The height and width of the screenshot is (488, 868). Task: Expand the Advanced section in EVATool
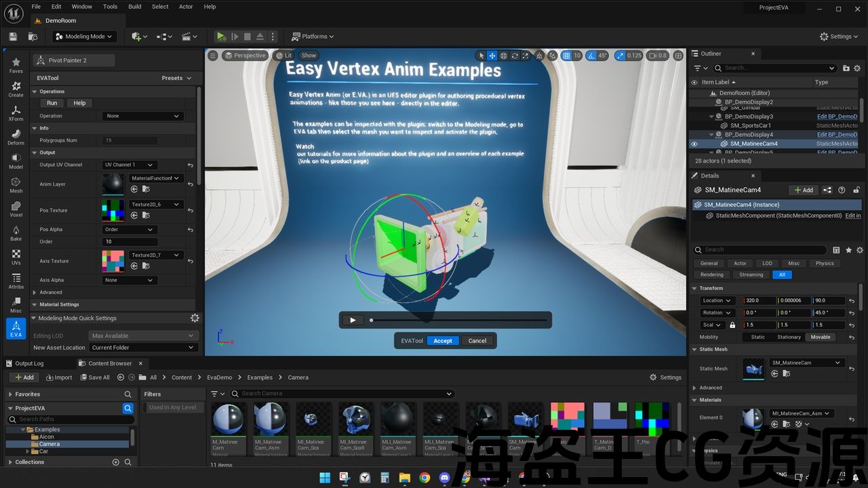pos(50,292)
